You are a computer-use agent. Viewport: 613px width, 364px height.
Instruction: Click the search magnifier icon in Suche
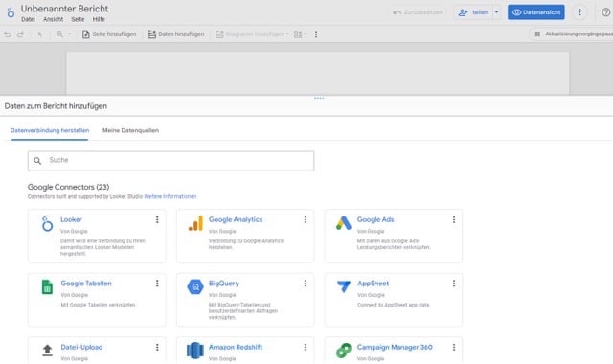(x=37, y=161)
